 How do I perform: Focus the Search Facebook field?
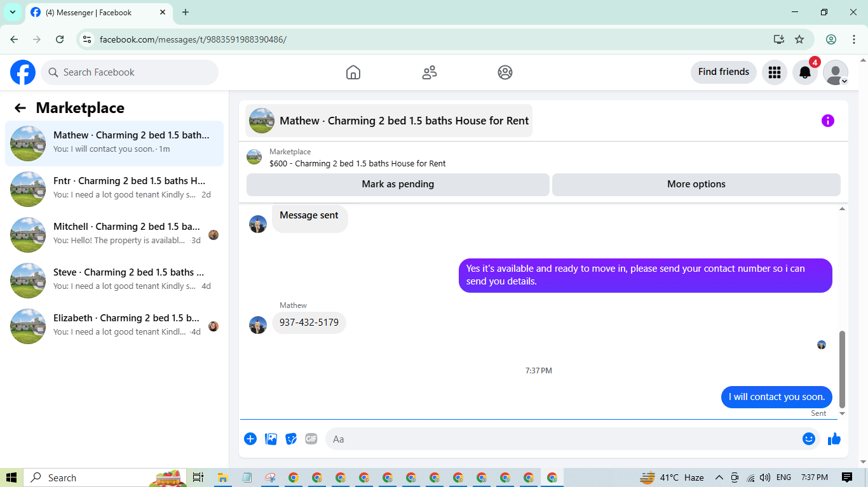coord(130,72)
